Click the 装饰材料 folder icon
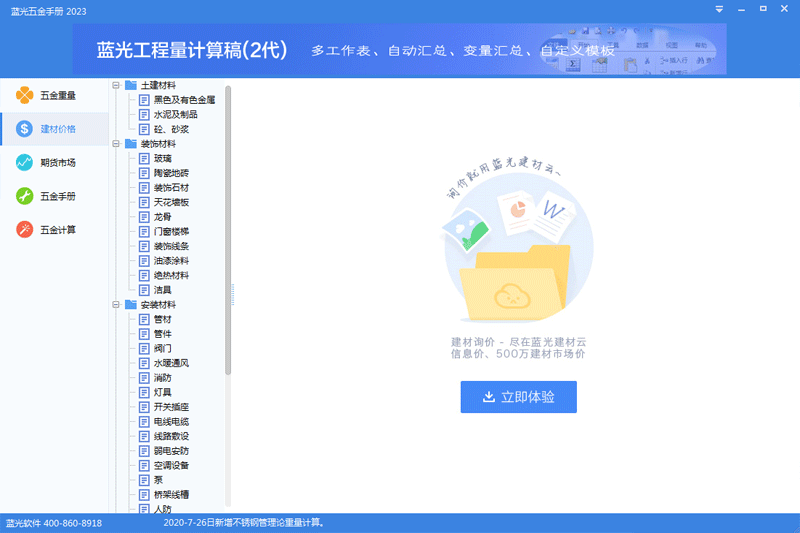800x533 pixels. click(x=131, y=144)
